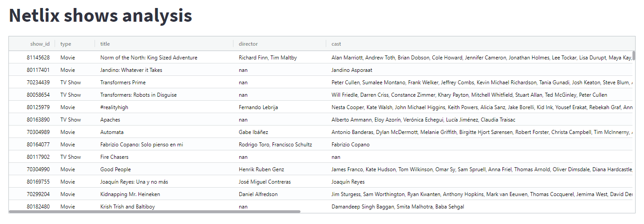The width and height of the screenshot is (644, 224).
Task: Select title cell Automata
Action: (164, 132)
